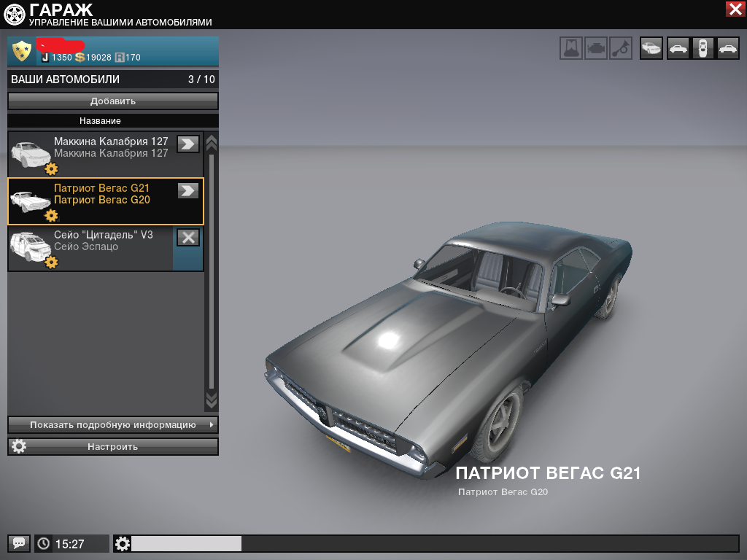The image size is (747, 560).
Task: Click the siren light icon
Action: click(x=571, y=48)
